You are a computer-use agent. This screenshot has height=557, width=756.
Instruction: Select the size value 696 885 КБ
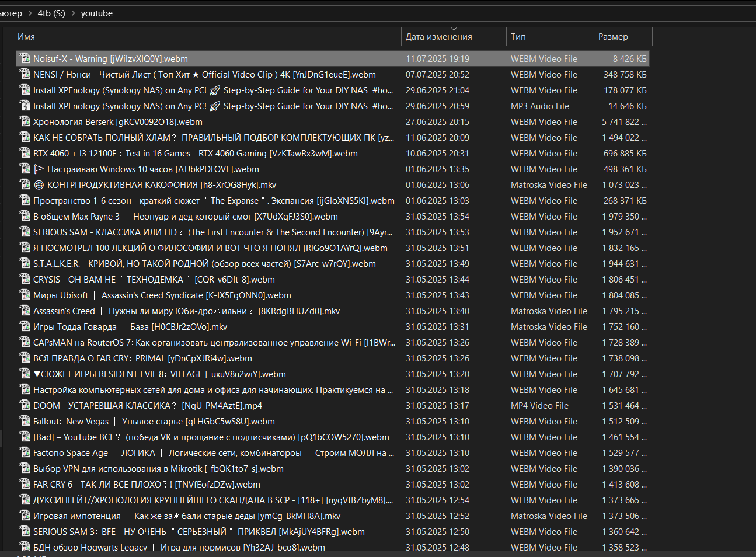(625, 153)
